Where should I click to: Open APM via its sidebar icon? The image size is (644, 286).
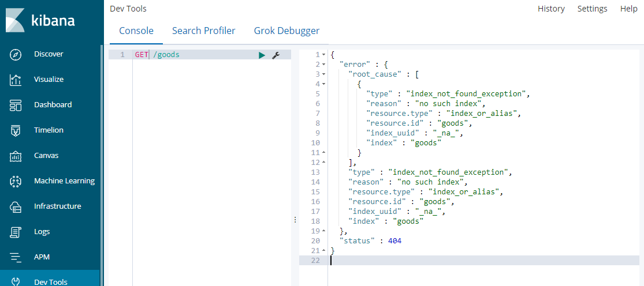tap(15, 257)
